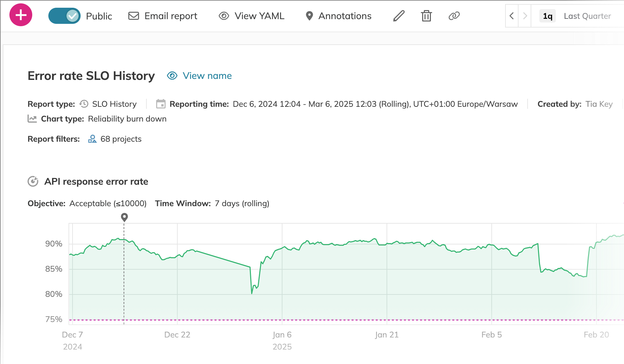Click the Jan 21 x-axis label
The height and width of the screenshot is (364, 624).
[x=387, y=335]
